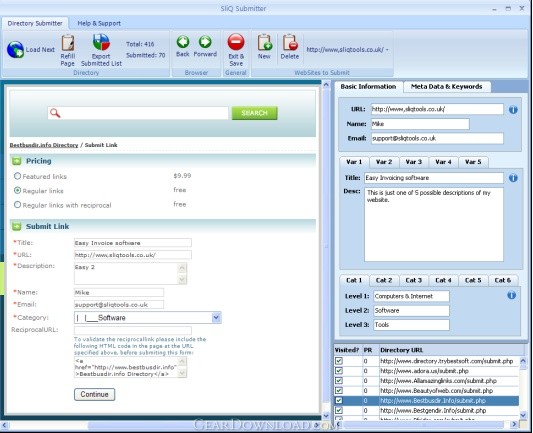Toggle Visited checkbox for Allamazinglinks.com row
Screen dimensions: 533x433
coord(339,381)
